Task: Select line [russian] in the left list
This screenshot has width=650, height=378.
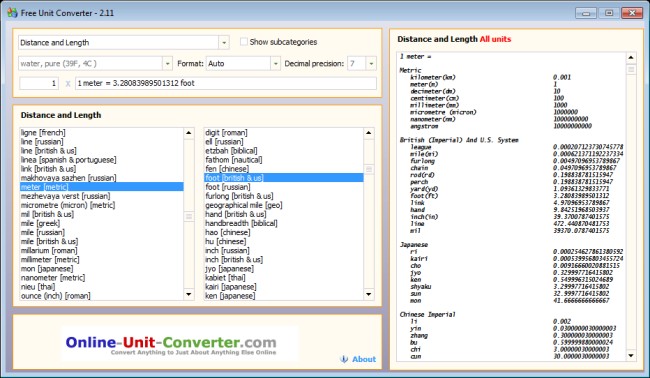Action: coord(102,142)
